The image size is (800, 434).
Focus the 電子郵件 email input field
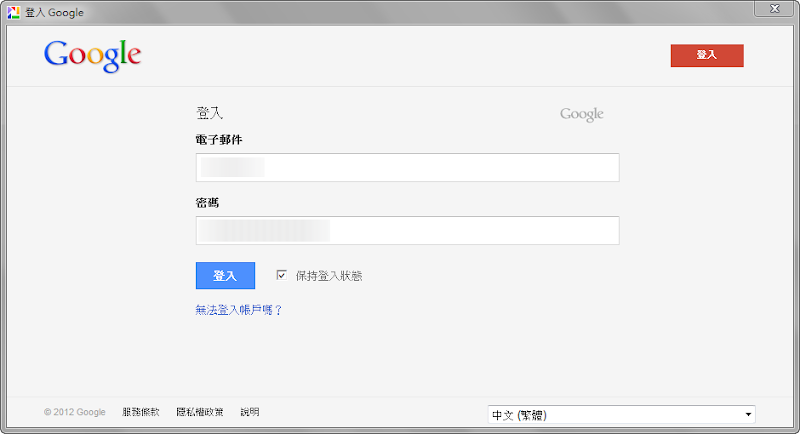[x=407, y=167]
